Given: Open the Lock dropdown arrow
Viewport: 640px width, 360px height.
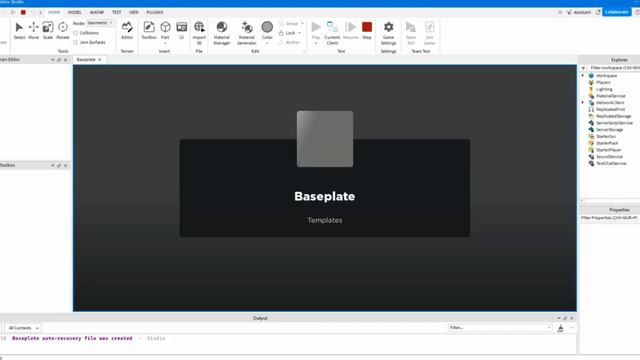Looking at the screenshot, I should [300, 33].
